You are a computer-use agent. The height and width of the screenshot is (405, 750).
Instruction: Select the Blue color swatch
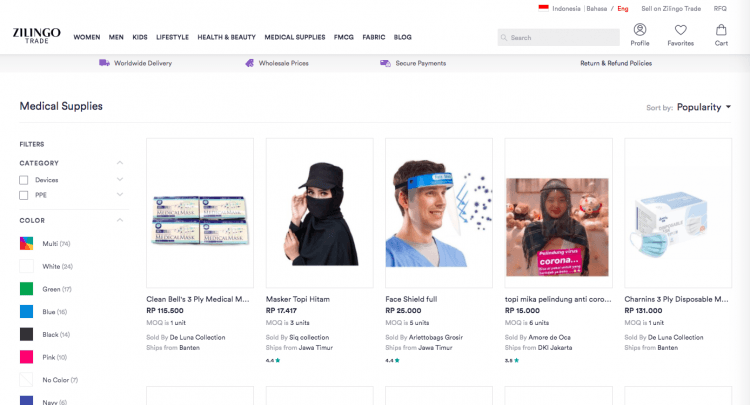(26, 311)
